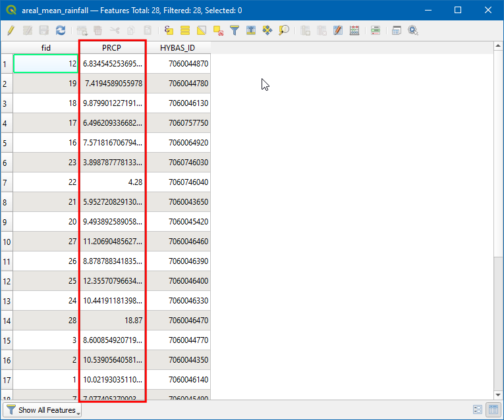Select features using an expression

coord(169,30)
